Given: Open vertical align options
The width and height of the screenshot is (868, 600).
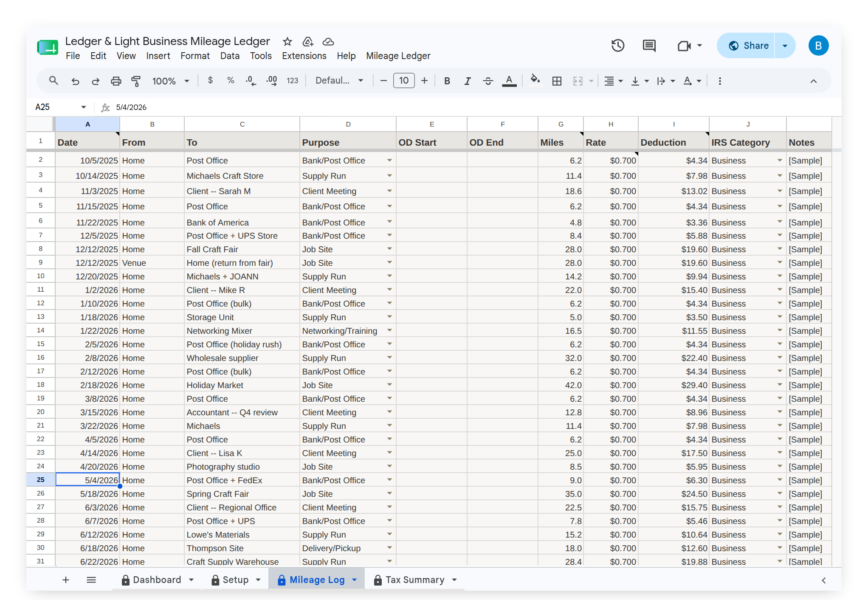Looking at the screenshot, I should click(640, 81).
